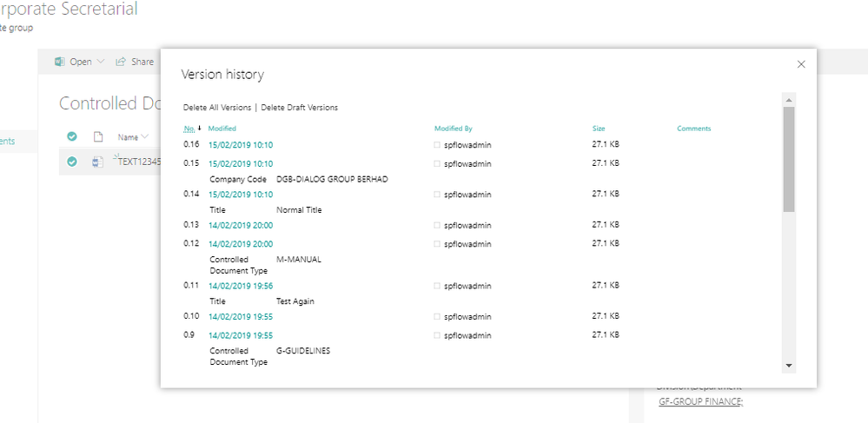Click Word document icon of TEXT12345

[97, 162]
